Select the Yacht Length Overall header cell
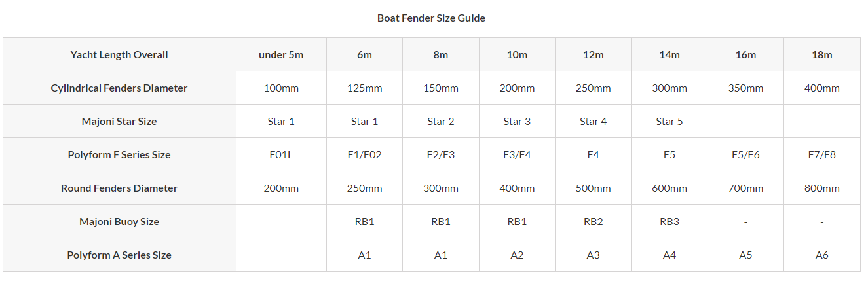The image size is (868, 286). tap(119, 55)
